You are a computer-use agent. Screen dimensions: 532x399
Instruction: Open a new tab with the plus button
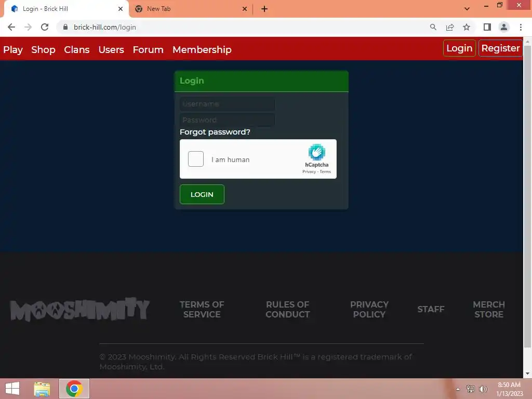coord(264,9)
